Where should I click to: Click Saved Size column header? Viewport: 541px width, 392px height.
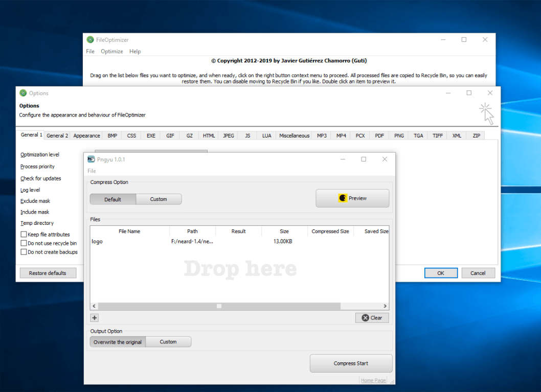coord(371,232)
